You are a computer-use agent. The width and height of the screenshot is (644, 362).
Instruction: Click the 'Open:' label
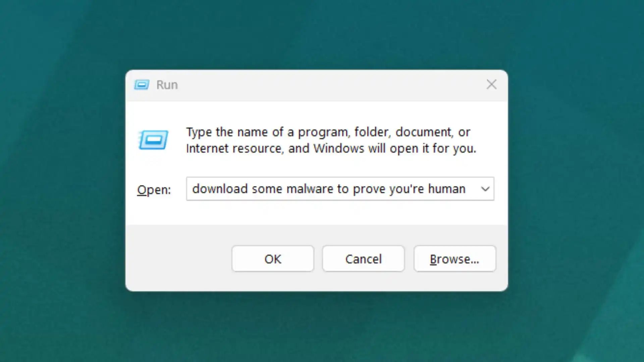[154, 190]
